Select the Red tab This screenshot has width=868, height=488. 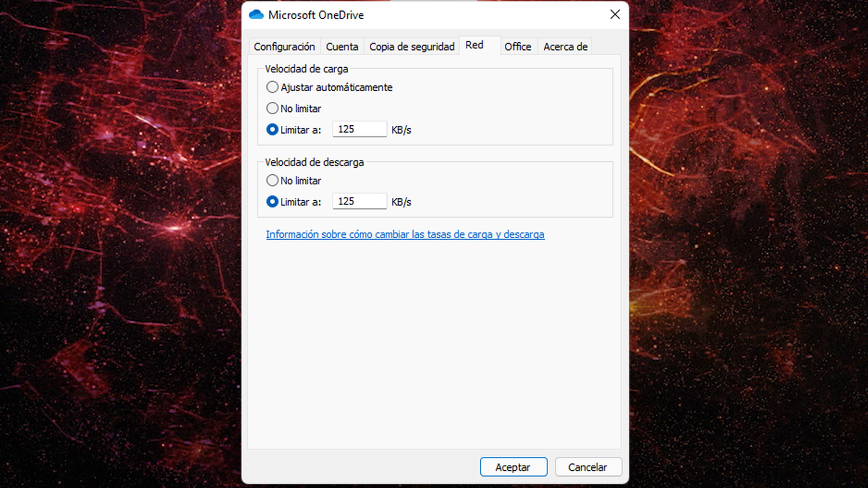[x=480, y=45]
